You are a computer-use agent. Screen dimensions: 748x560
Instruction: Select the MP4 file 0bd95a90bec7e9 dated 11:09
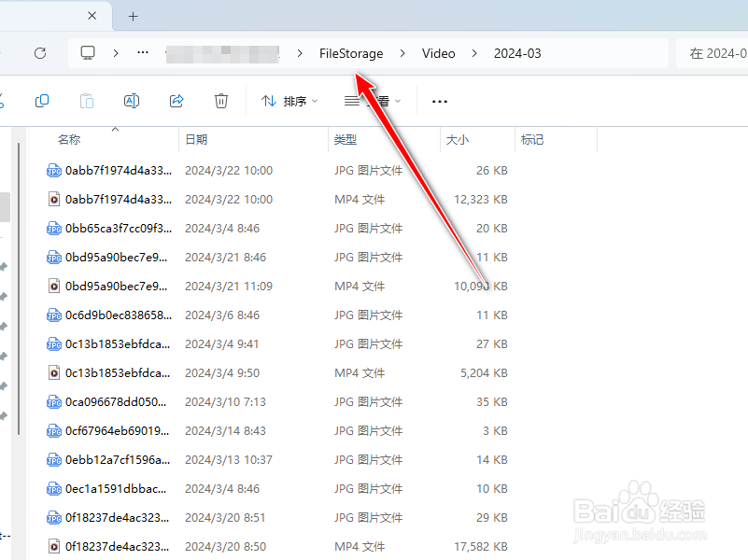[276, 286]
